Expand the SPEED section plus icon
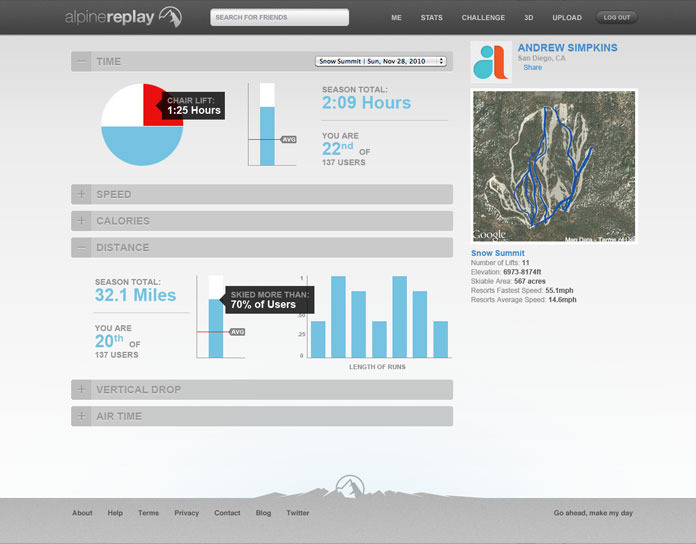Viewport: 696px width, 544px height. coord(81,194)
